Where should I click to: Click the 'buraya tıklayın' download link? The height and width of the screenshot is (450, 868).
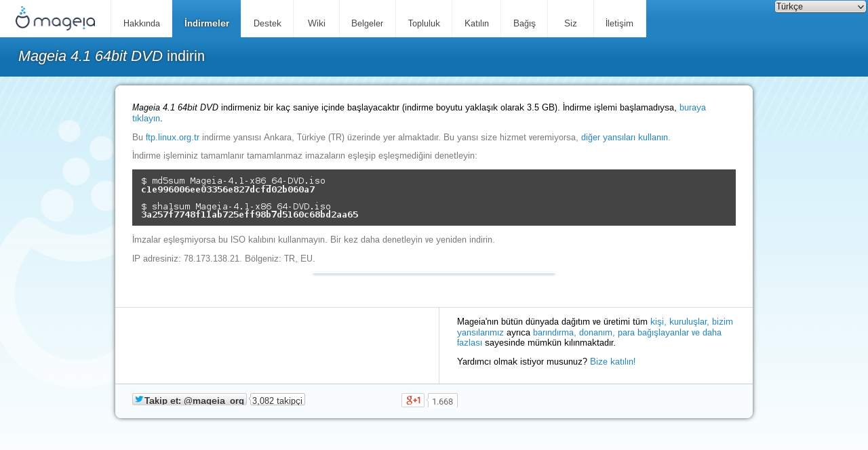click(x=692, y=107)
